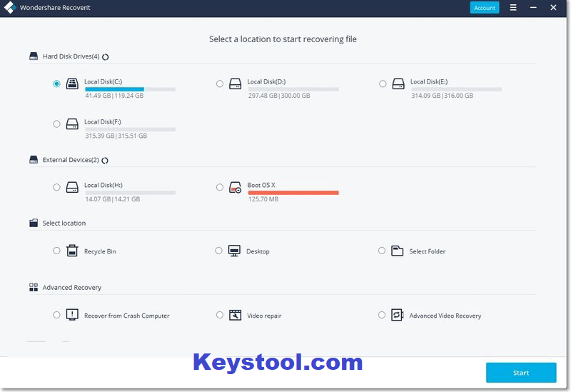Select the Local Disk(E:) radio button

tap(383, 84)
